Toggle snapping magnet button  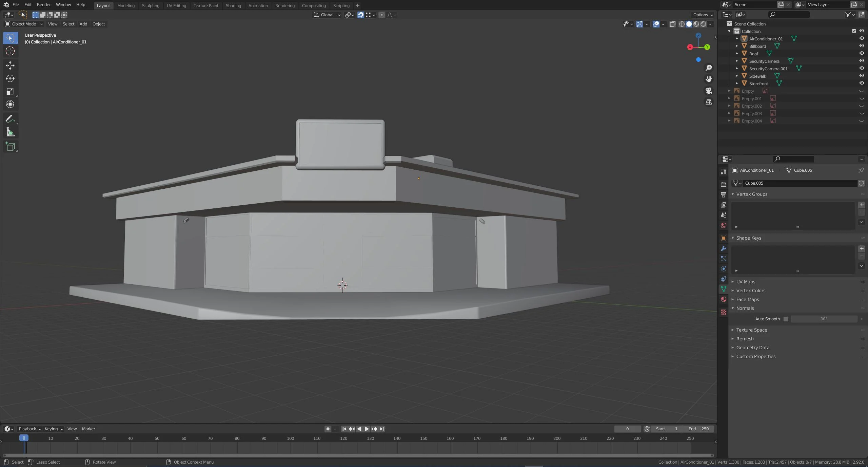361,15
